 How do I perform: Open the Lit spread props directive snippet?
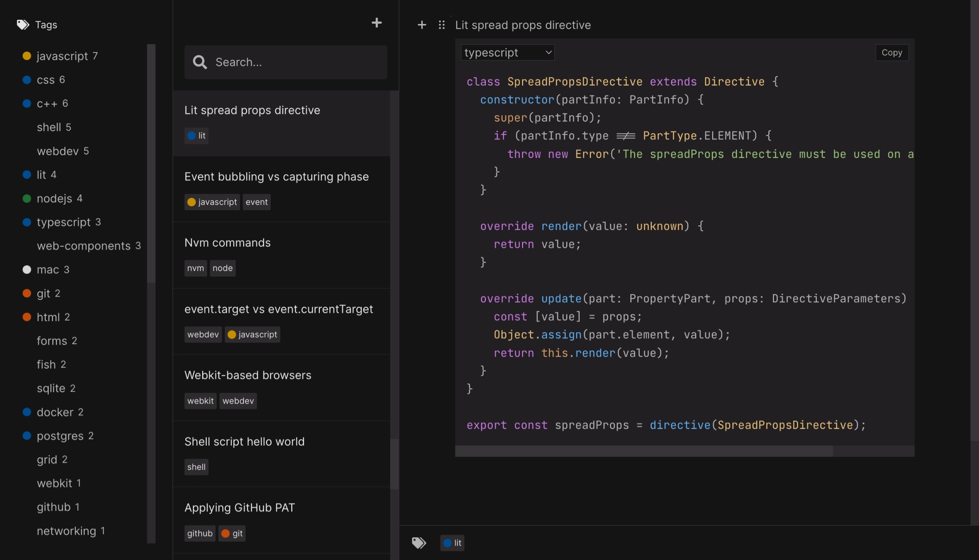point(252,110)
